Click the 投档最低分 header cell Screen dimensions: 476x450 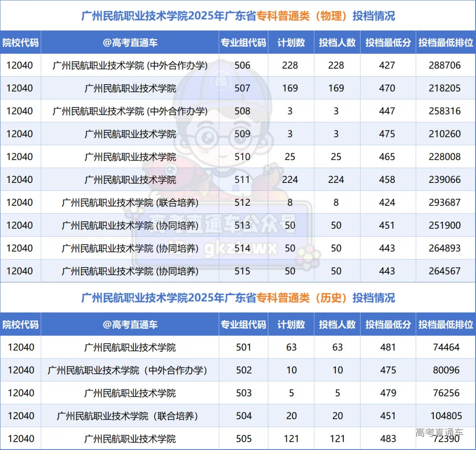[x=387, y=42]
